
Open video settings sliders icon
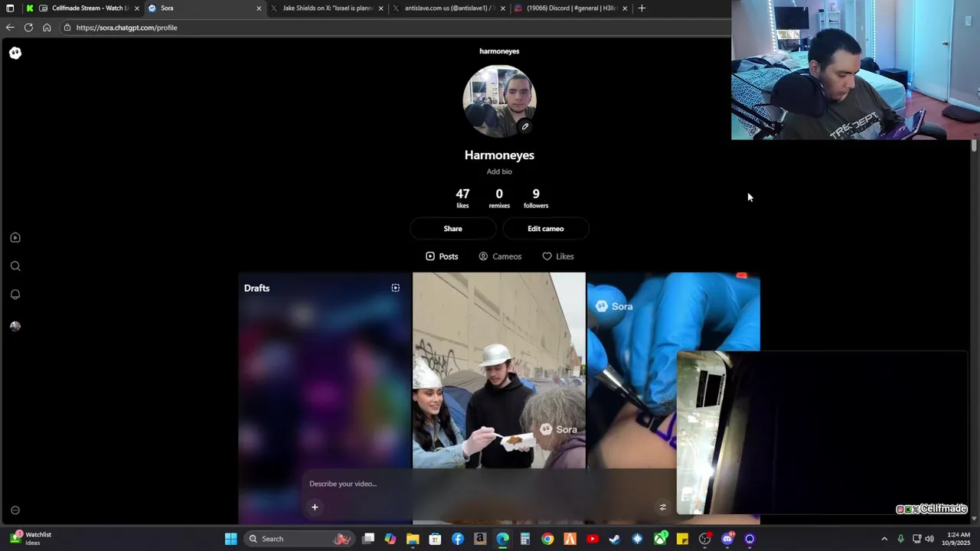663,507
